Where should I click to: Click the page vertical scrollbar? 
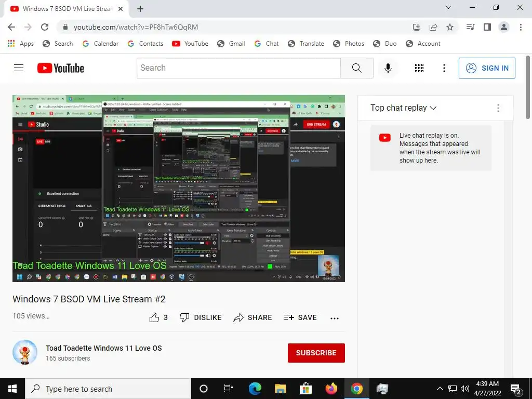point(528,87)
